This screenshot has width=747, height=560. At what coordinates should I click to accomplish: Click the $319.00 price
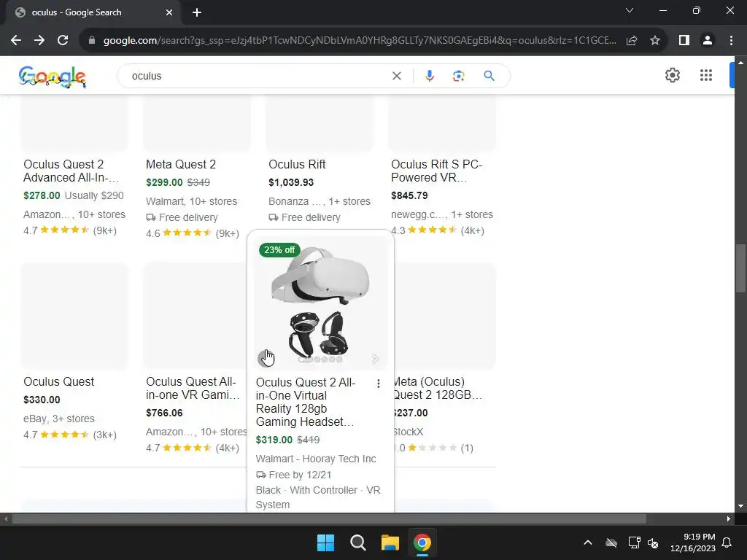pos(274,440)
